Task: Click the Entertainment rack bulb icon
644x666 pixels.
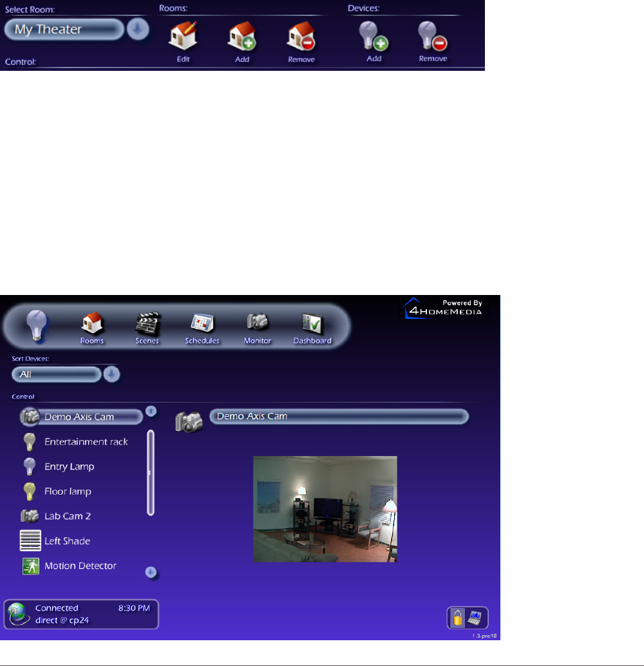Action: click(30, 442)
